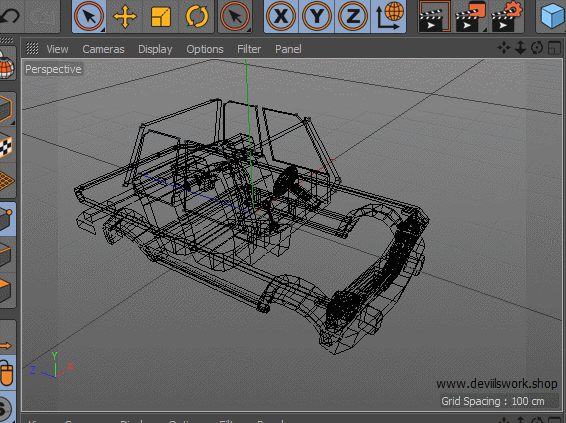Open the Panel menu

[x=288, y=49]
